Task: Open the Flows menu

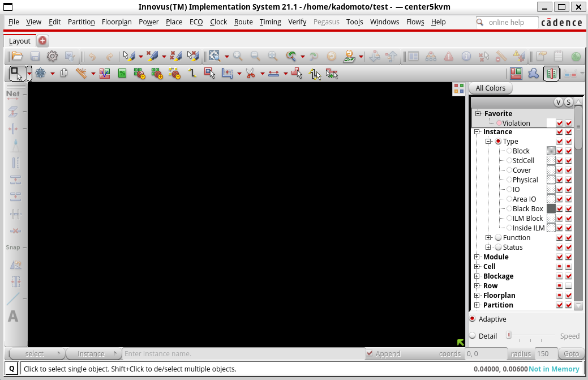Action: pyautogui.click(x=415, y=22)
